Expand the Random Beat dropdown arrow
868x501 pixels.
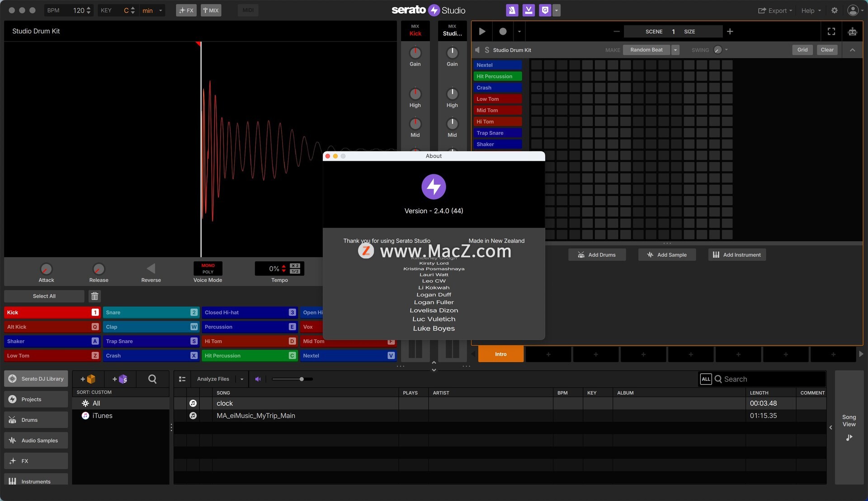(675, 50)
